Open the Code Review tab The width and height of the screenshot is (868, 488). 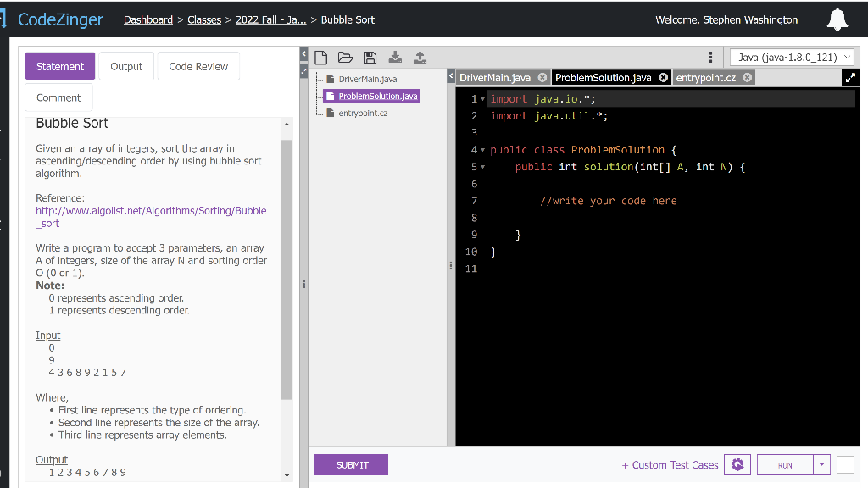pos(198,67)
